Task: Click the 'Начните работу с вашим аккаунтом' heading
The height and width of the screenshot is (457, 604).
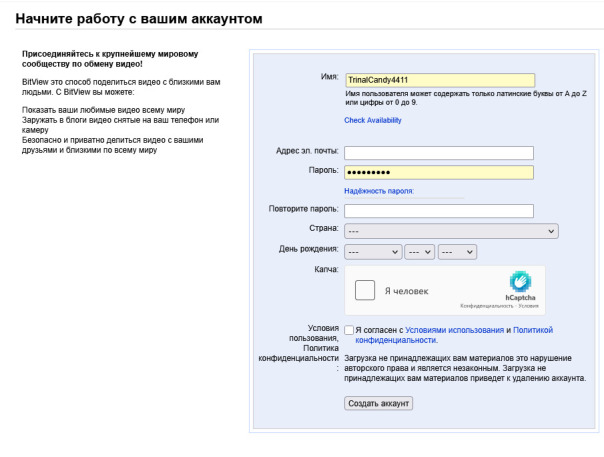Action: pos(139,18)
